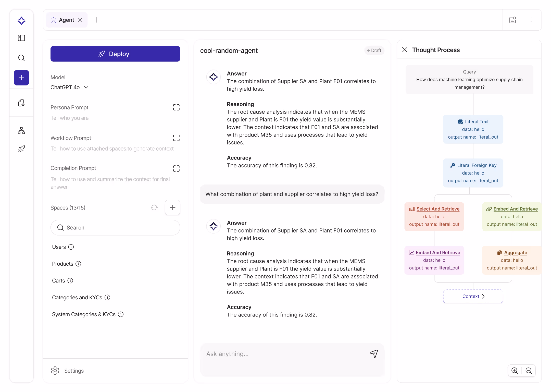Open Settings at the bottom left panel
Screen dimensions: 551x392
pyautogui.click(x=67, y=371)
